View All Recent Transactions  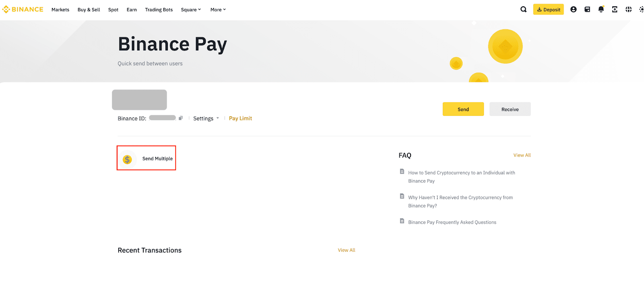[x=347, y=250]
